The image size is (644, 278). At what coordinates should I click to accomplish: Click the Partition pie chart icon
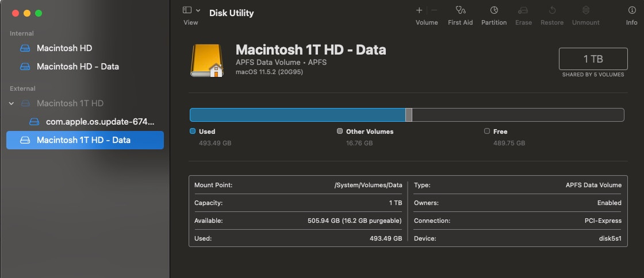(494, 10)
